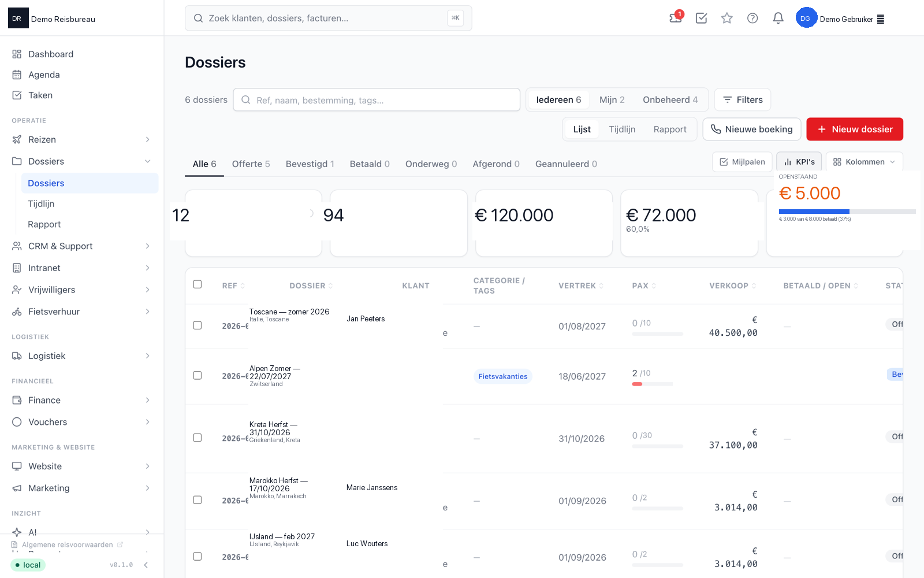Open the help question mark icon
Viewport: 924px width, 578px height.
point(752,18)
